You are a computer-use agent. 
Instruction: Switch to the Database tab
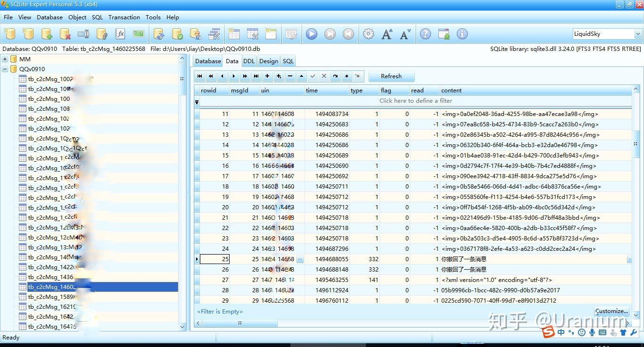[208, 61]
